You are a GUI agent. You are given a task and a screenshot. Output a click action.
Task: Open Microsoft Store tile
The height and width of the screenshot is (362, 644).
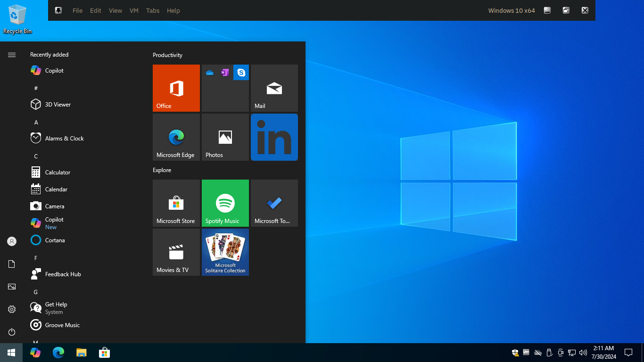click(x=176, y=203)
